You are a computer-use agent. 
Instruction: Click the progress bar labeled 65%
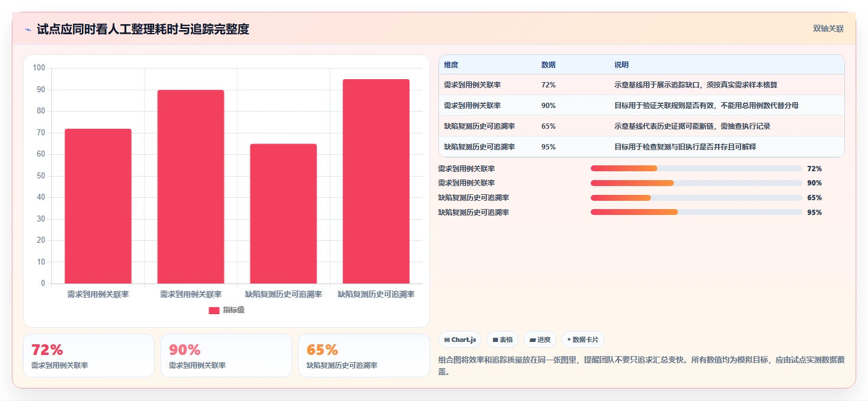pyautogui.click(x=696, y=198)
